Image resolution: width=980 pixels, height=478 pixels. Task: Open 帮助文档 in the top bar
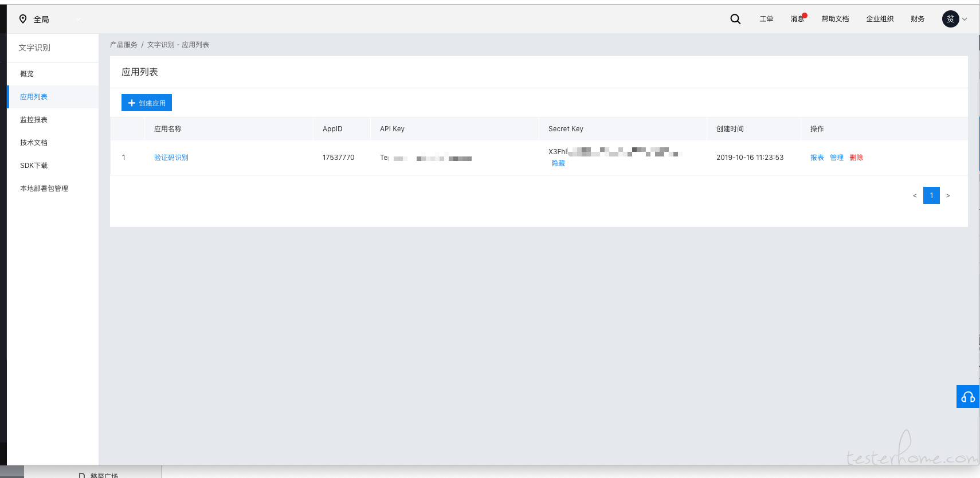(835, 19)
